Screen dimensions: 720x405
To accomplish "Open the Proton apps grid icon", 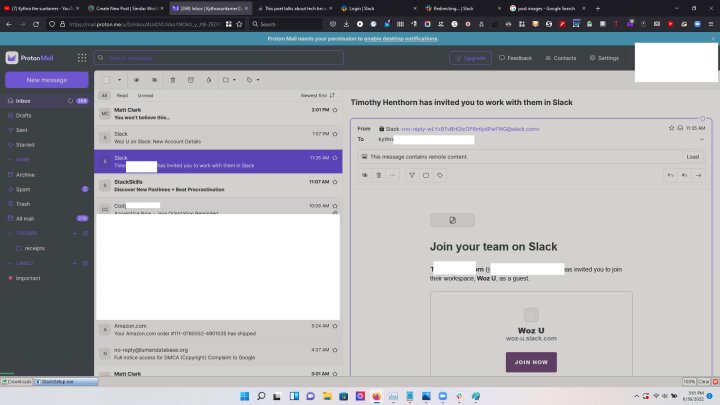I will coord(82,58).
